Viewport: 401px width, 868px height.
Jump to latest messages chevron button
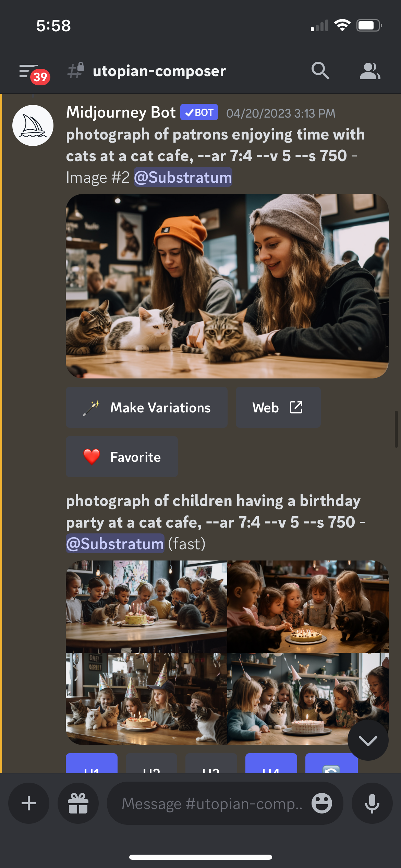(x=368, y=740)
